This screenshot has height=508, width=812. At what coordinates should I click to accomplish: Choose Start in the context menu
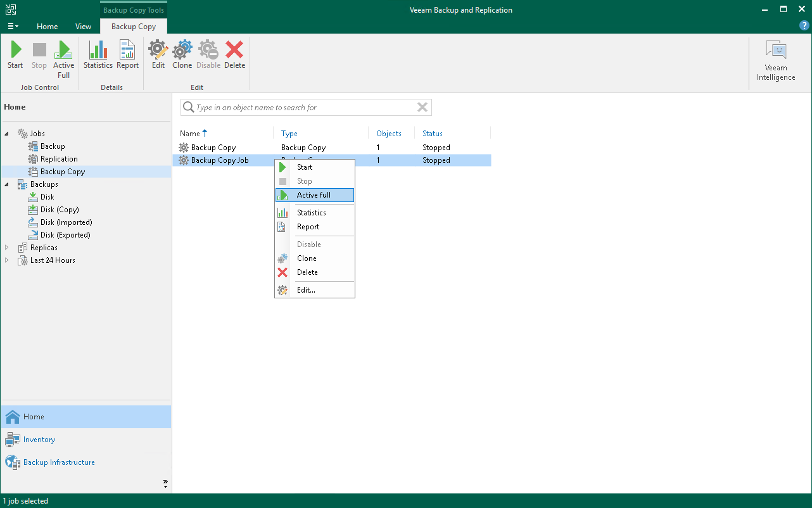[x=315, y=167]
